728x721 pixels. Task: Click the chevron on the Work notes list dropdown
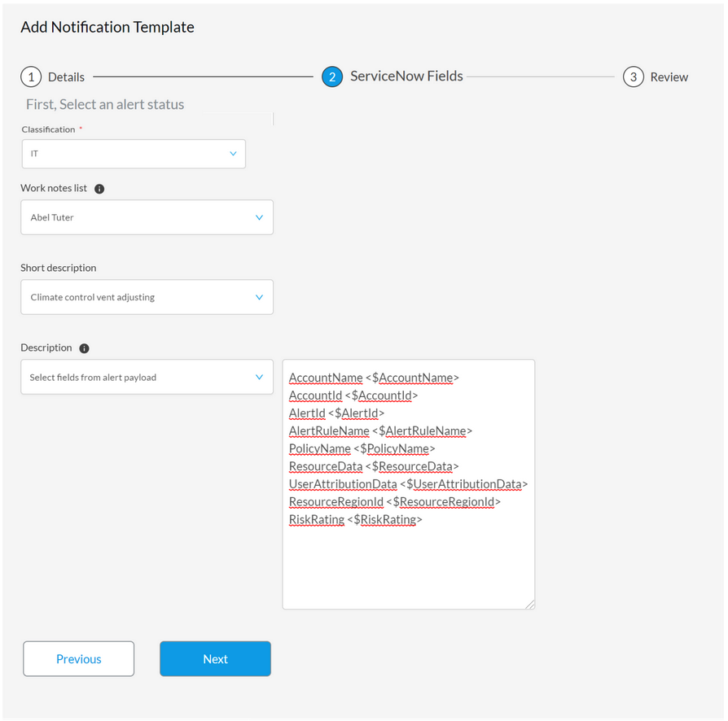[x=259, y=217]
